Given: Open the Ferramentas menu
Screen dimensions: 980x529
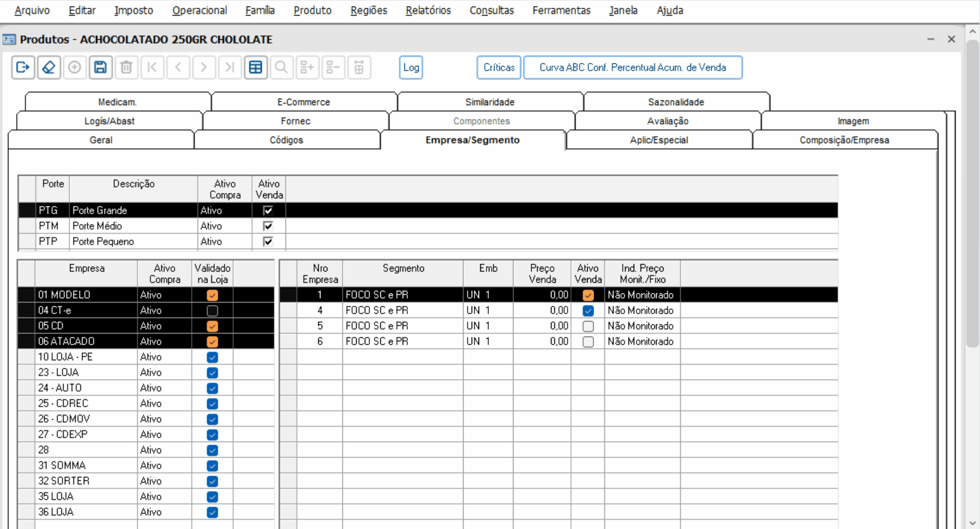Looking at the screenshot, I should coord(561,10).
